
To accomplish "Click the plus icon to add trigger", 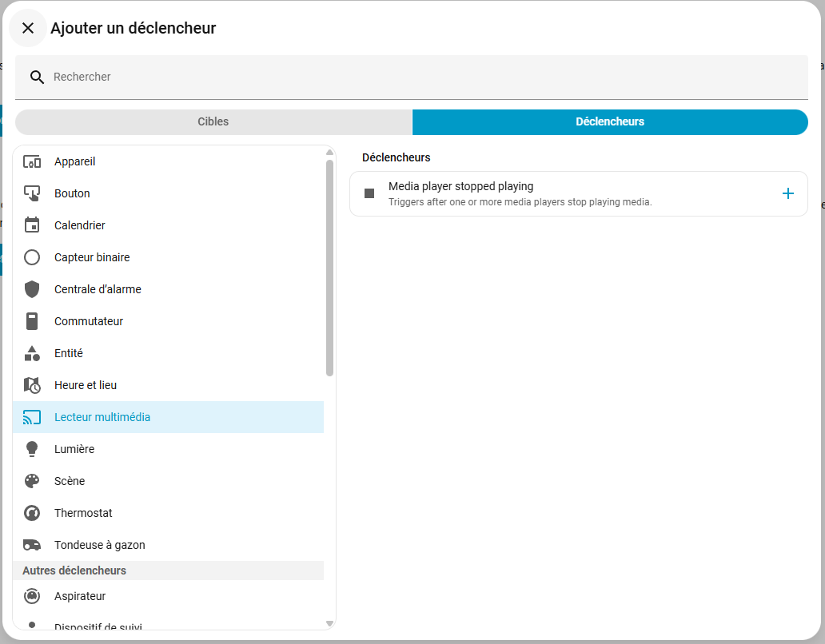I will point(787,193).
